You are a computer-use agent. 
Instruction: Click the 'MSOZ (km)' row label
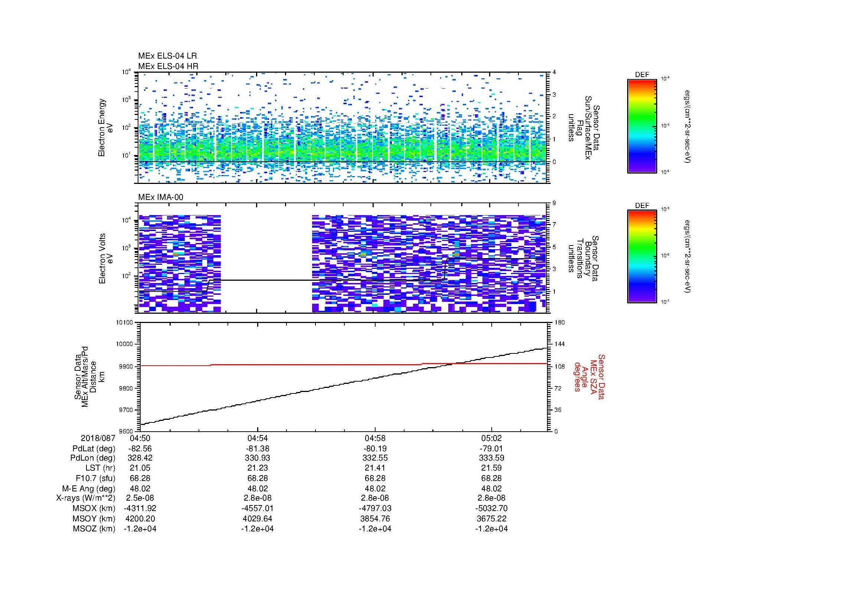coord(94,529)
